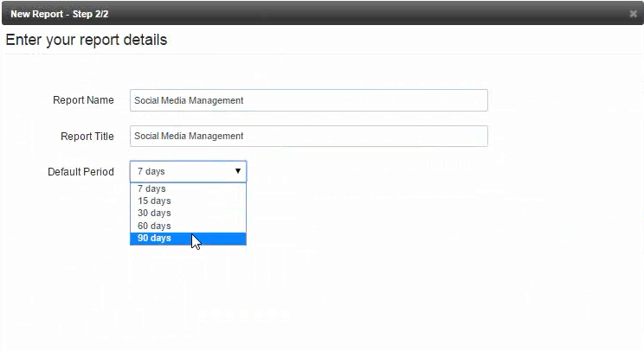Click the Report Title text field
The height and width of the screenshot is (351, 644).
[309, 136]
